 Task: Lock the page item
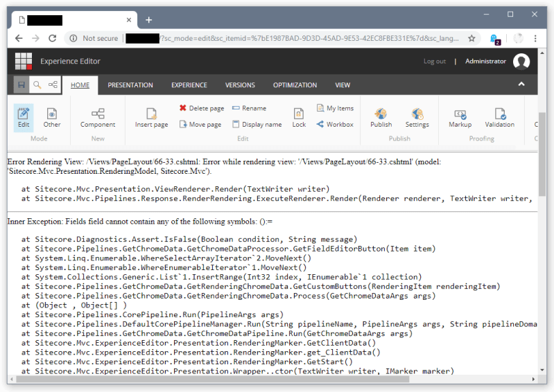pos(299,118)
